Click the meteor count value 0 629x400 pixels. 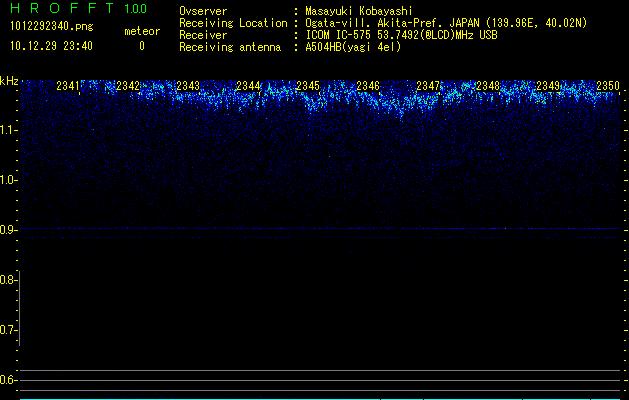coord(142,46)
